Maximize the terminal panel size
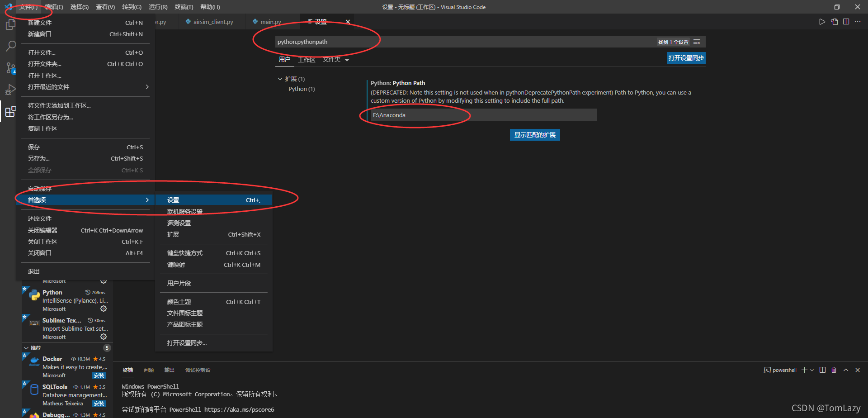This screenshot has height=418, width=868. pos(846,370)
